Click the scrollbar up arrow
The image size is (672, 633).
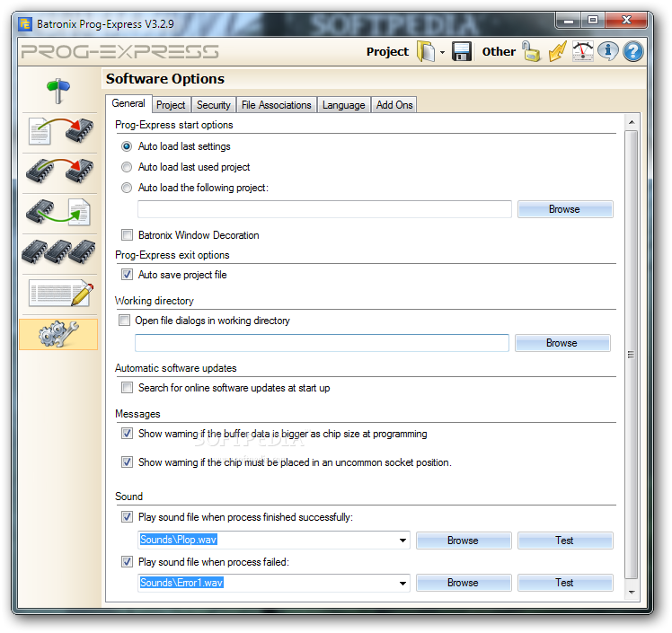[632, 122]
